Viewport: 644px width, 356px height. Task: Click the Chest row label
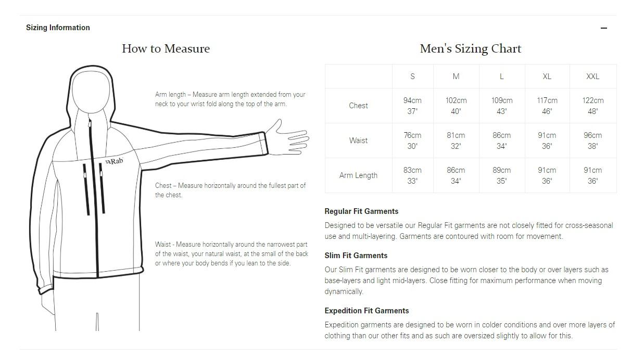358,106
